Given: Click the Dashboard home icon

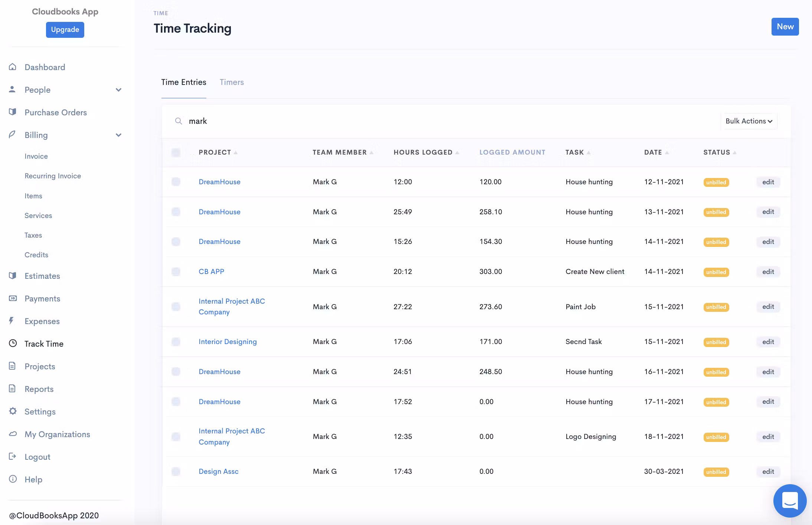Looking at the screenshot, I should pos(13,67).
